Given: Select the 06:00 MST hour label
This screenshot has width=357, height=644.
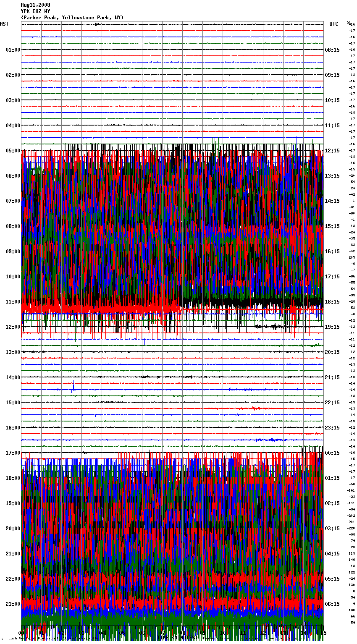Looking at the screenshot, I should [x=13, y=176].
